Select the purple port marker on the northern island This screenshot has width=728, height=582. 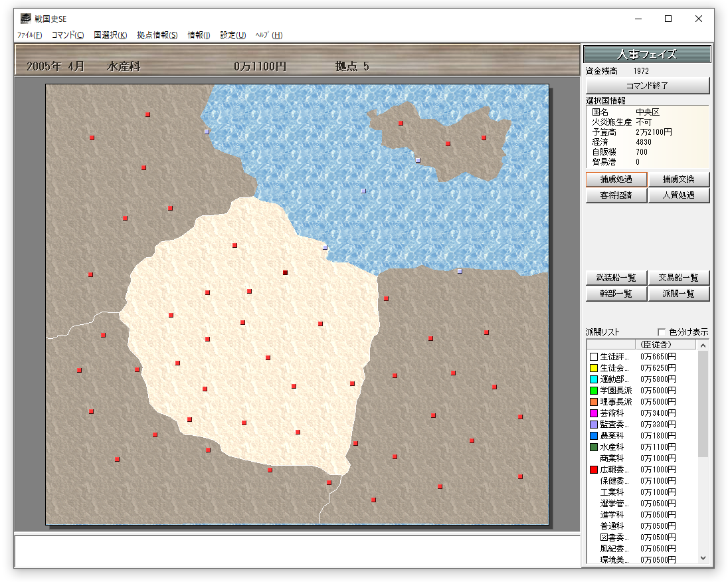[x=418, y=160]
